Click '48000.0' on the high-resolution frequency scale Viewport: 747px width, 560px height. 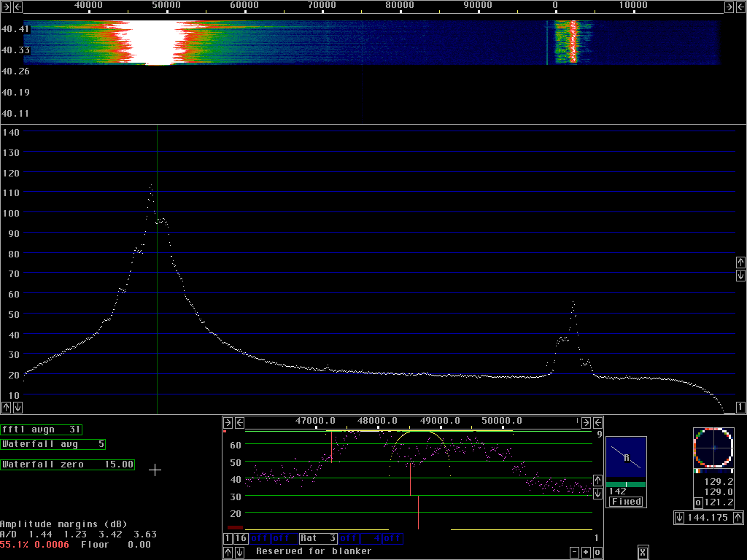tap(377, 421)
